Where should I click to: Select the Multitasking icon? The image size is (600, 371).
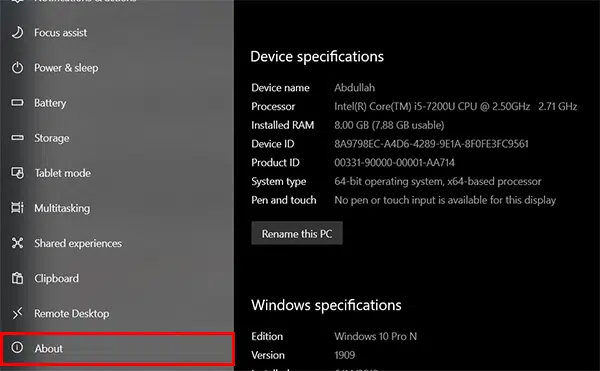tap(17, 208)
